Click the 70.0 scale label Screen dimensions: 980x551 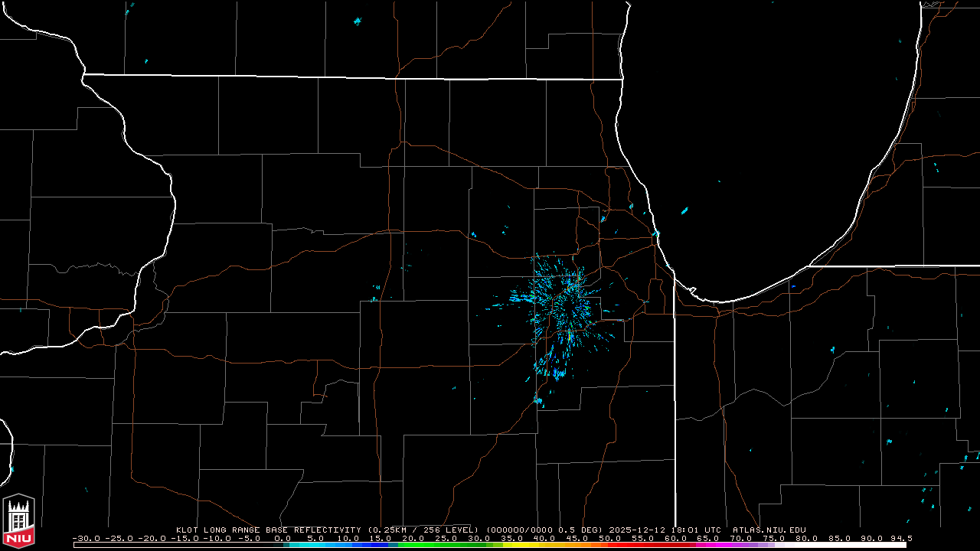pyautogui.click(x=741, y=538)
